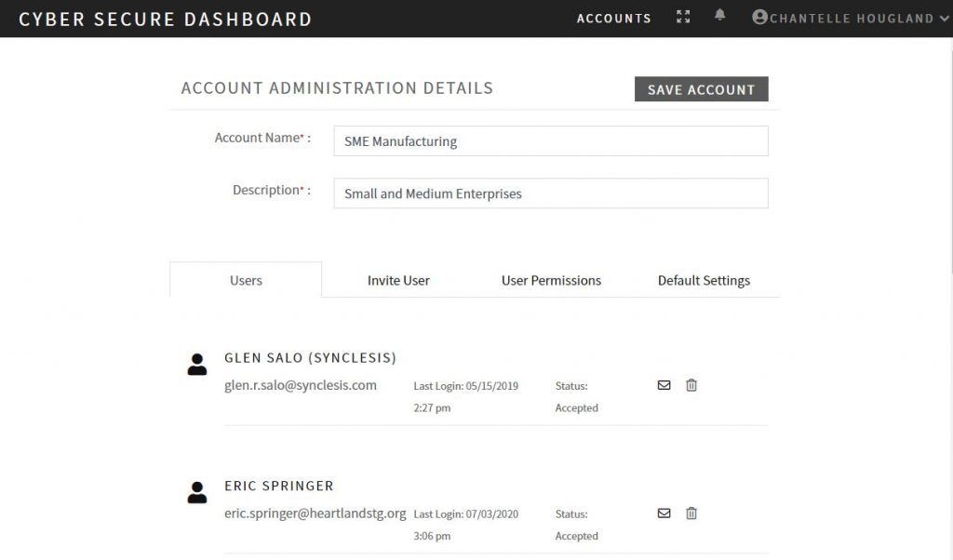
Task: Click eric.springer@heartlandstg.org email text
Action: (315, 513)
